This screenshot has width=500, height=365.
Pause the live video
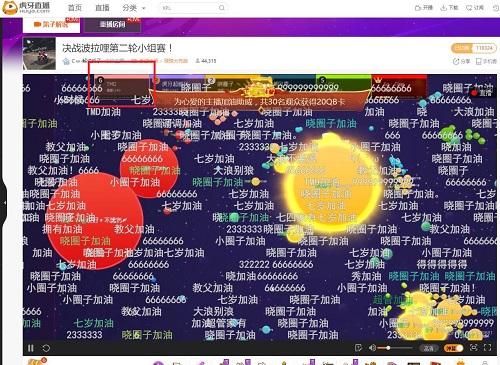(31, 348)
